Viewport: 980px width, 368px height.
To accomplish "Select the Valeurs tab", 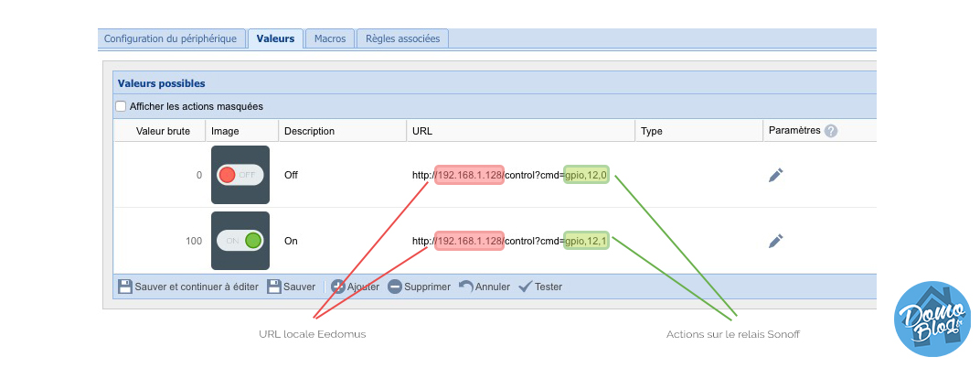I will (x=275, y=38).
